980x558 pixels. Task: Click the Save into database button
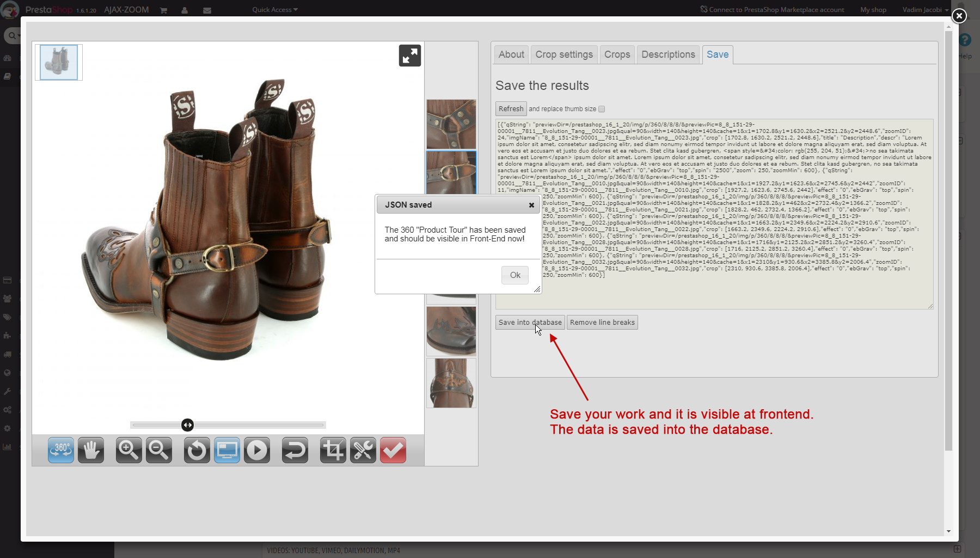pyautogui.click(x=530, y=323)
